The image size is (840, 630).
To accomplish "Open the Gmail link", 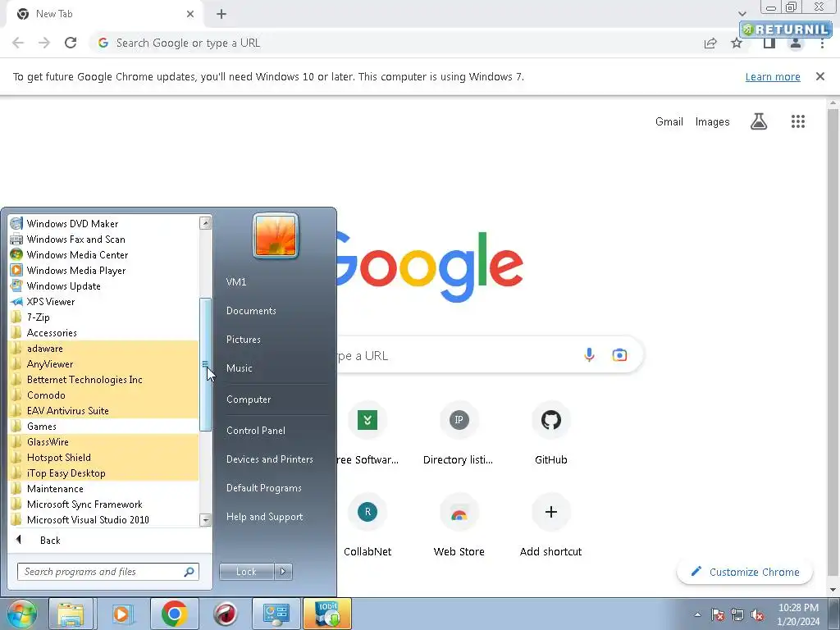I will (669, 121).
